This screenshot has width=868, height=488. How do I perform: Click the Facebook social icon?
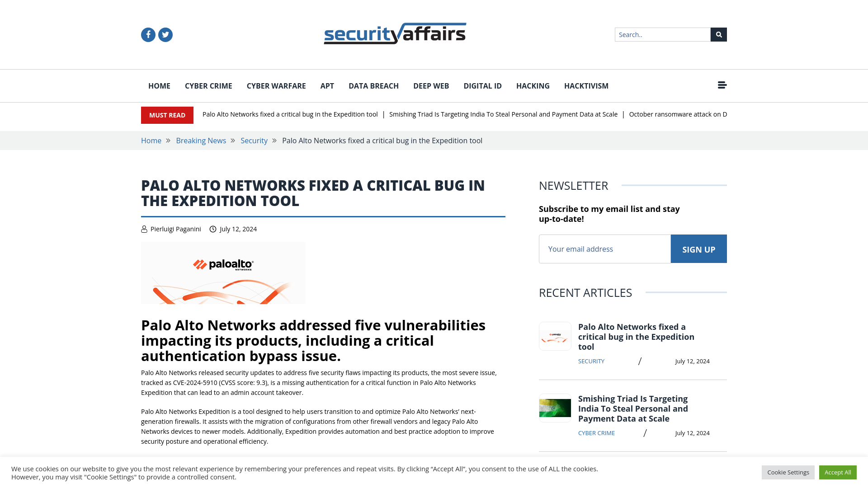[x=148, y=34]
